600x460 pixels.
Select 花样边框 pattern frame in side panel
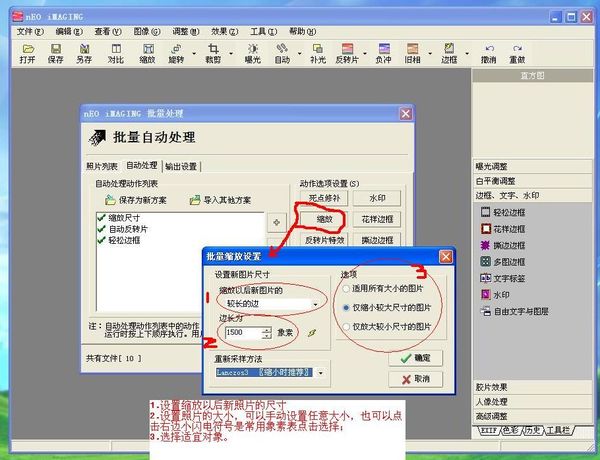tap(509, 229)
